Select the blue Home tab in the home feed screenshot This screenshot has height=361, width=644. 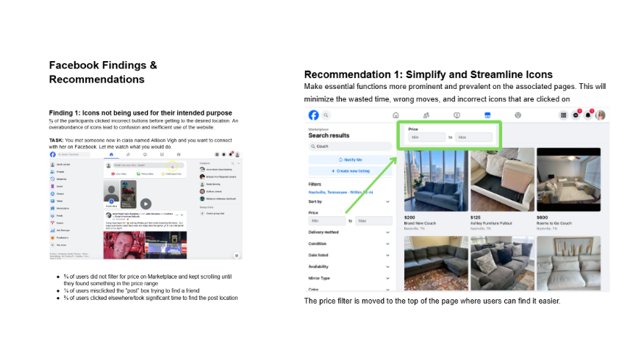coord(111,154)
